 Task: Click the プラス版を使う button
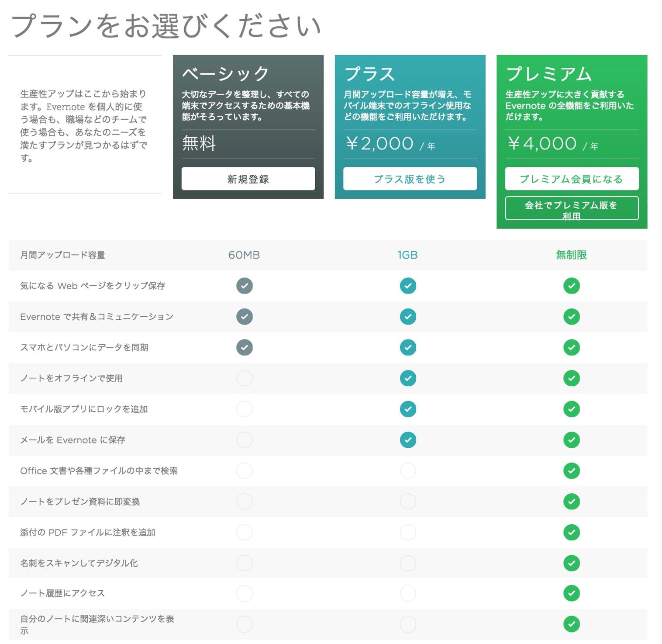pos(410,179)
